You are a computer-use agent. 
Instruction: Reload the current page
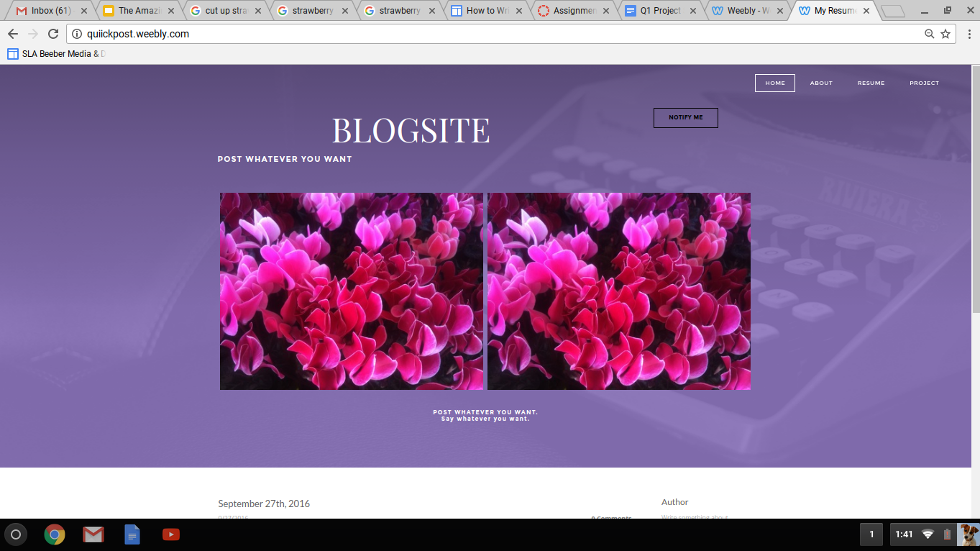53,34
